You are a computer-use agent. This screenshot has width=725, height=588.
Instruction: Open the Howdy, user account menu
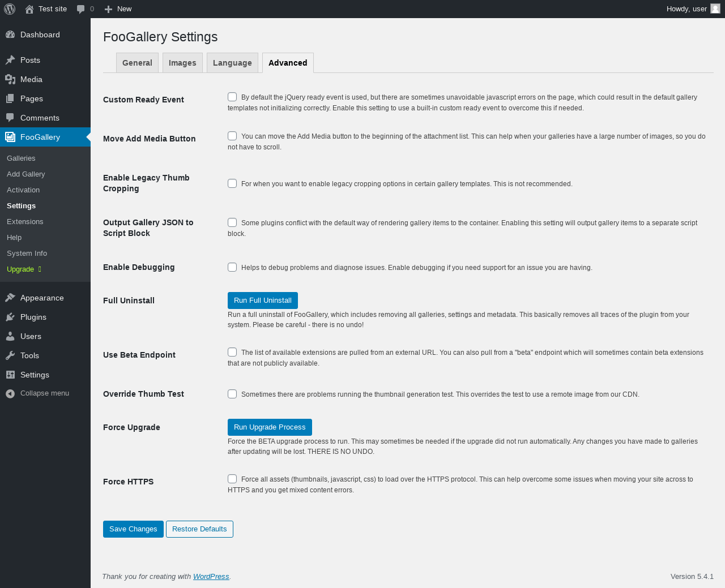pyautogui.click(x=686, y=9)
